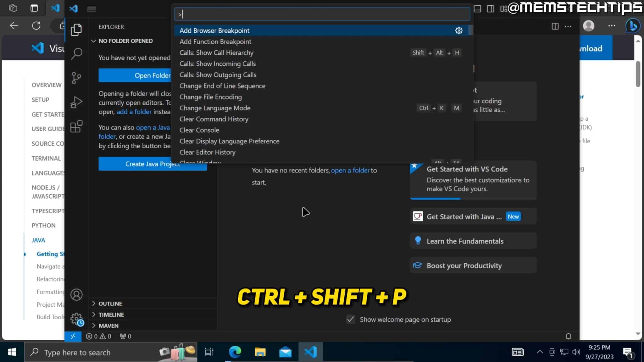Viewport: 644px width, 362px height.
Task: Open the VS Code hamburger menu
Action: [92, 9]
